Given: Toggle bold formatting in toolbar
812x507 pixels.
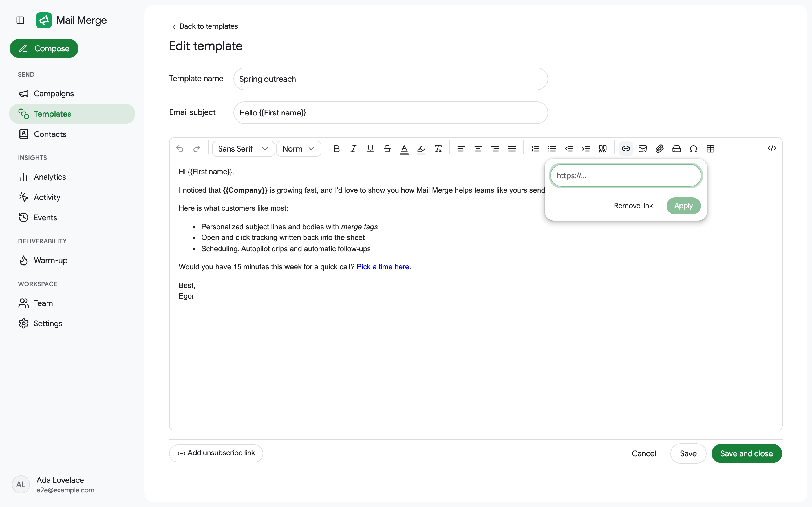Looking at the screenshot, I should pos(337,148).
